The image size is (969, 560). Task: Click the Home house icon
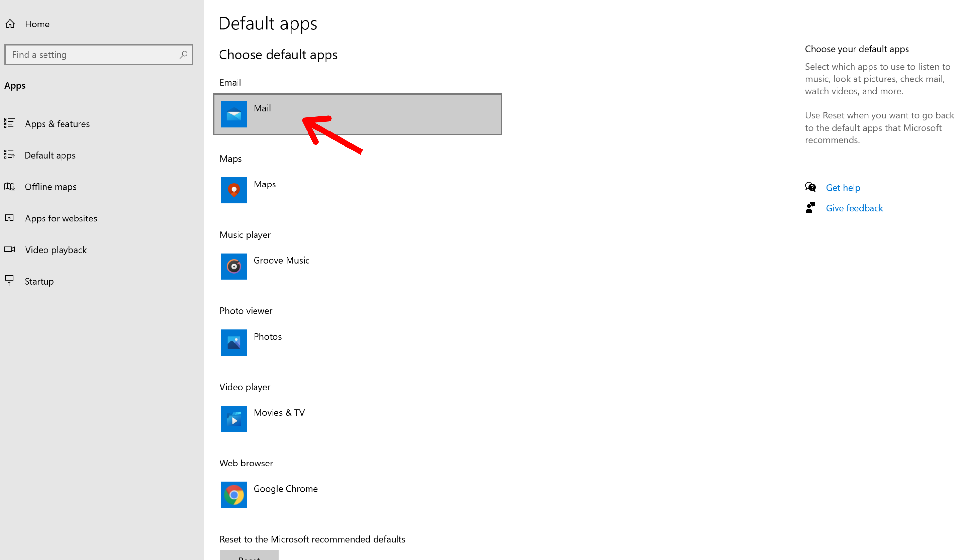pyautogui.click(x=10, y=24)
